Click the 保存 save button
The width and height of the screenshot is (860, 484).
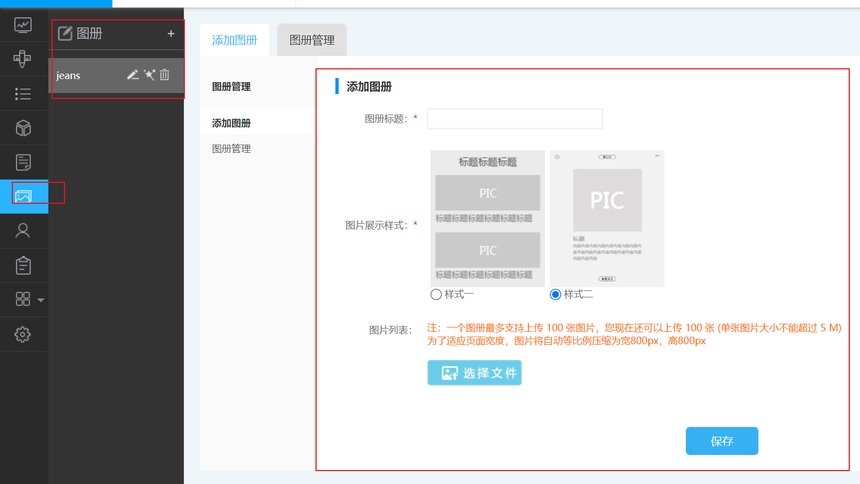(x=721, y=441)
